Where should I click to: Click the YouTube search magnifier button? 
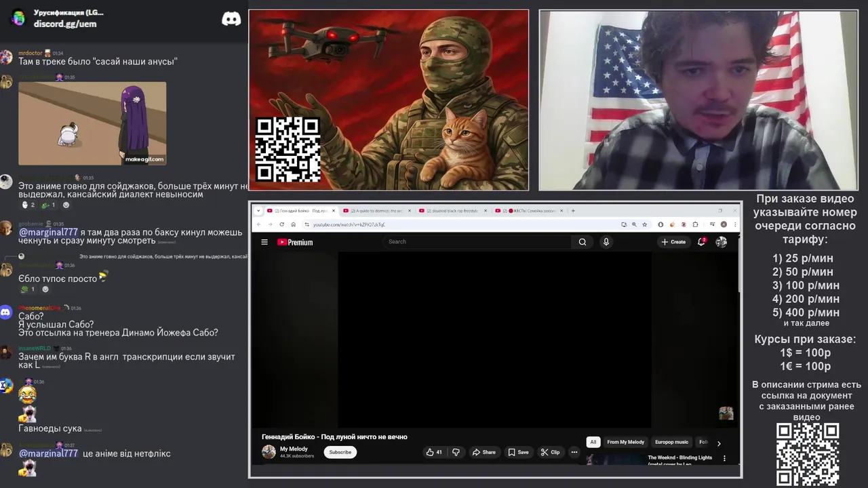click(x=583, y=242)
